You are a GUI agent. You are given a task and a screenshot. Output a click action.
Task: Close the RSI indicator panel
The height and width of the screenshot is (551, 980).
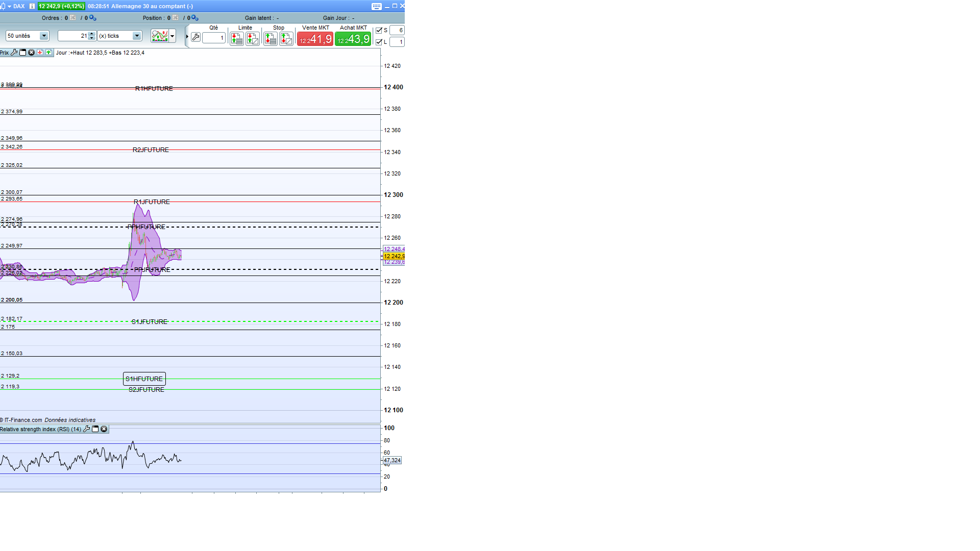coord(104,429)
